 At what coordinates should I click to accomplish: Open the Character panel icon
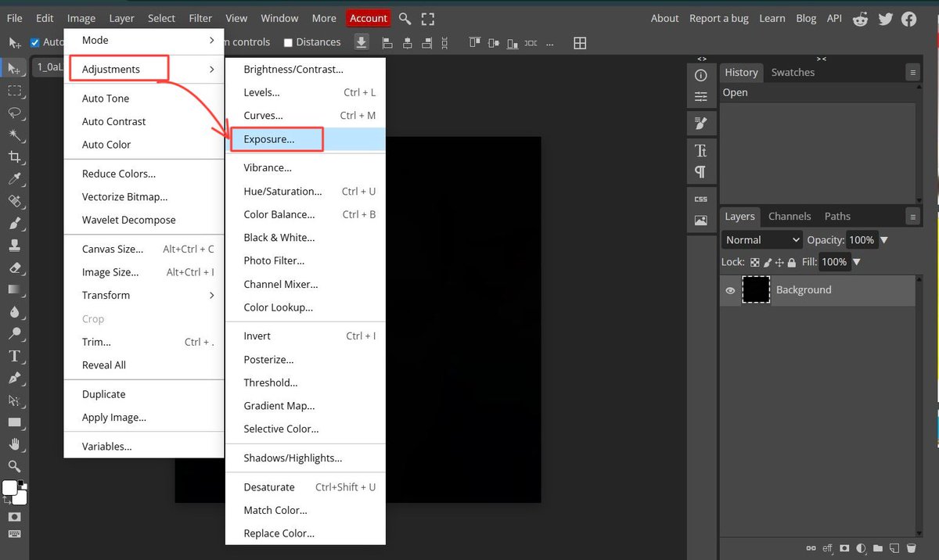pyautogui.click(x=701, y=150)
